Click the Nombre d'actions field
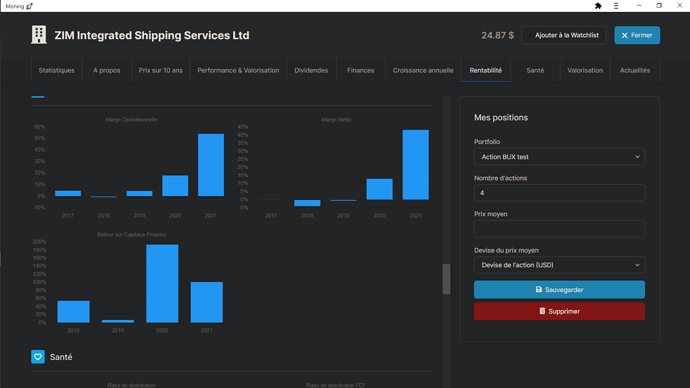Screen dimensions: 690x388 pos(559,193)
